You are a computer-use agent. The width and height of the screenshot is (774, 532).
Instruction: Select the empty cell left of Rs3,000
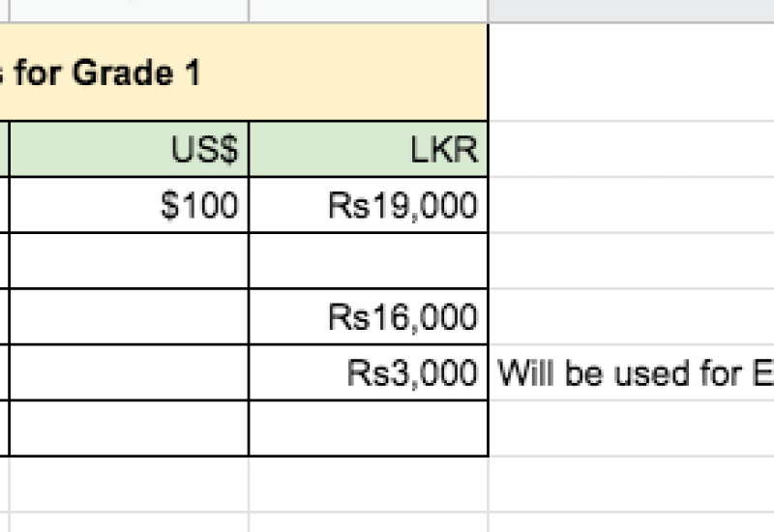point(129,372)
